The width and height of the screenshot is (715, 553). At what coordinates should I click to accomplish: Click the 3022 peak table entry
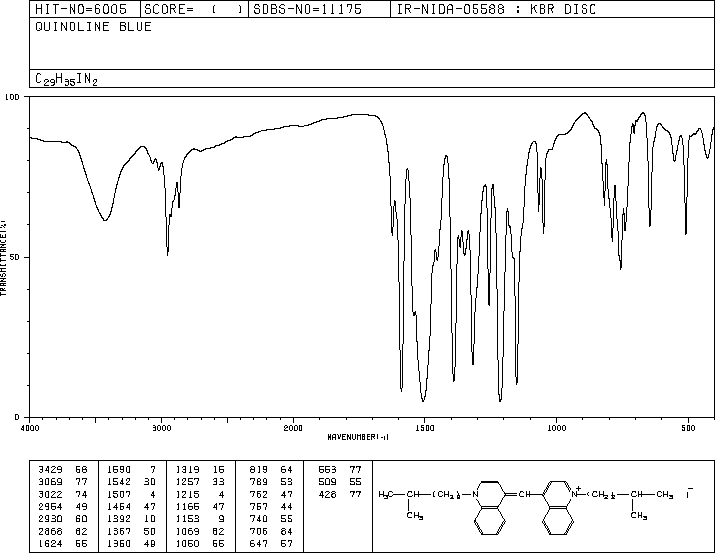click(x=63, y=494)
